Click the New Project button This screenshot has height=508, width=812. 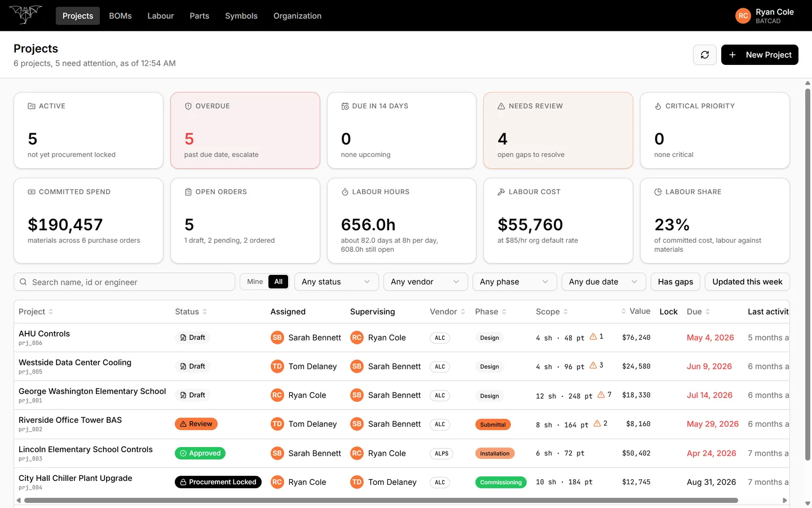[760, 55]
